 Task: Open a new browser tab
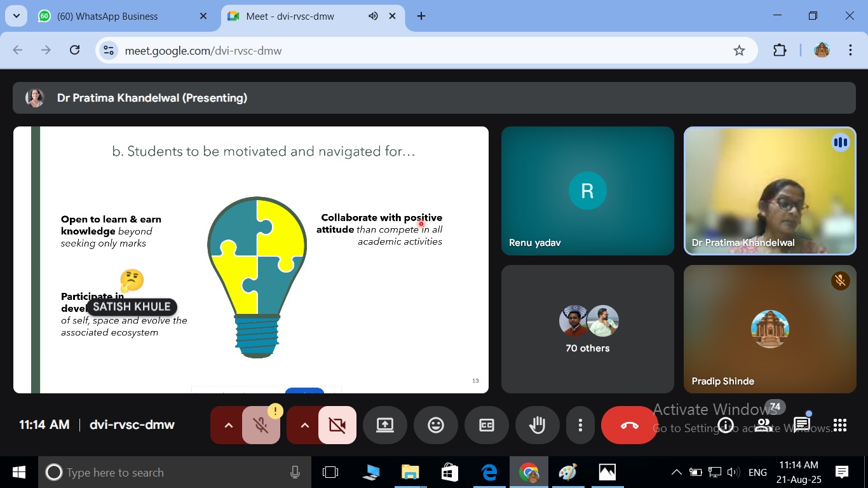tap(421, 17)
